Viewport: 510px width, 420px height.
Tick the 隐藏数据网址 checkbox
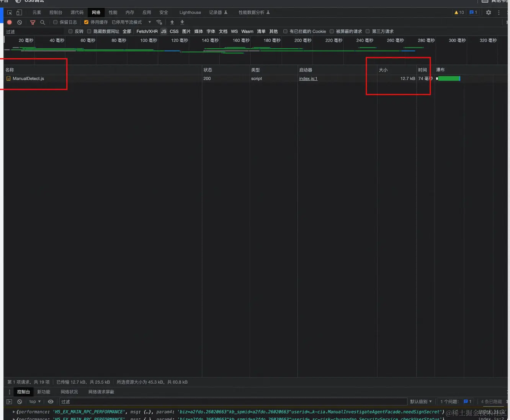click(89, 31)
